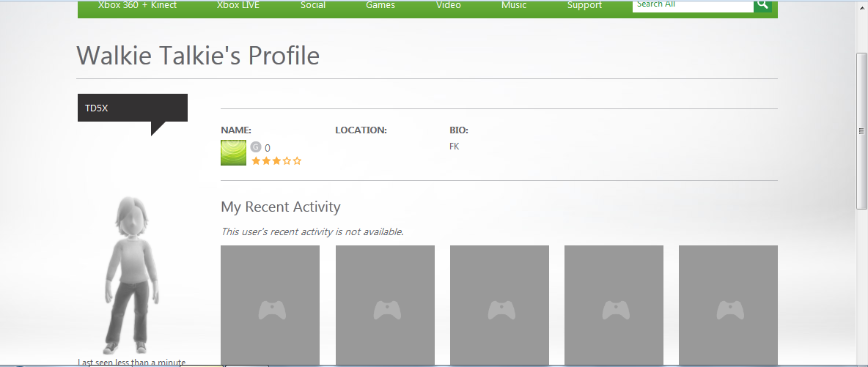The image size is (868, 367).
Task: Open the Xbox LIVE menu
Action: (x=238, y=5)
